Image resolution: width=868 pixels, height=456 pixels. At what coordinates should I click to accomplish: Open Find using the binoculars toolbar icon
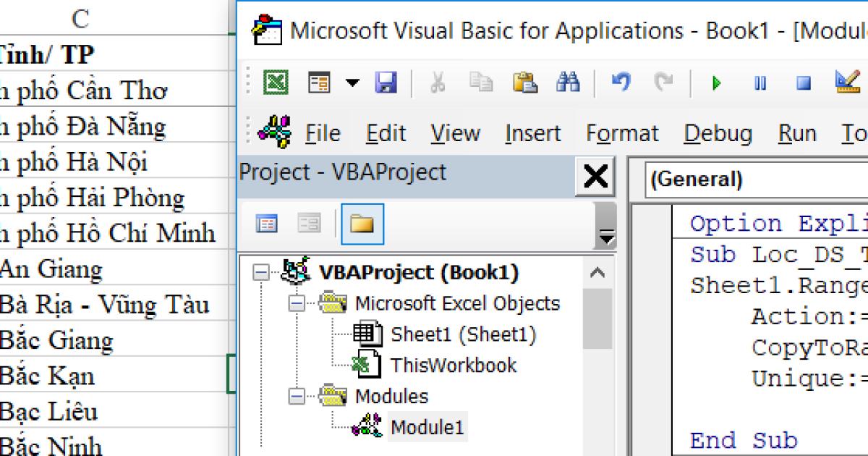[x=569, y=82]
